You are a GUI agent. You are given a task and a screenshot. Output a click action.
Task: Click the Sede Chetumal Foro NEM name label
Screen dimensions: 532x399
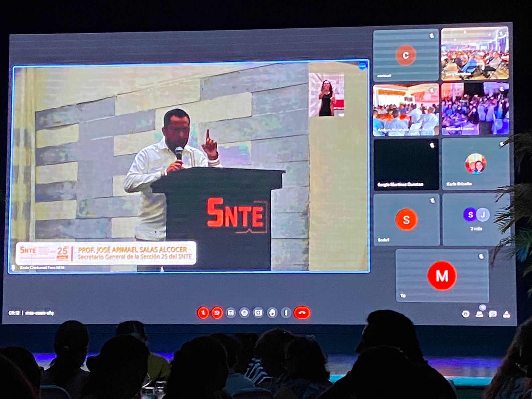[x=42, y=268]
